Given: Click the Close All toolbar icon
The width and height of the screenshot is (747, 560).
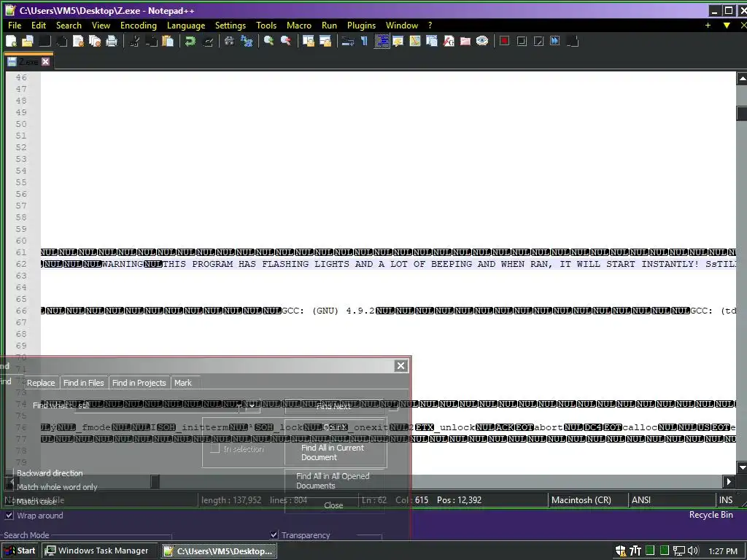Looking at the screenshot, I should tap(95, 42).
